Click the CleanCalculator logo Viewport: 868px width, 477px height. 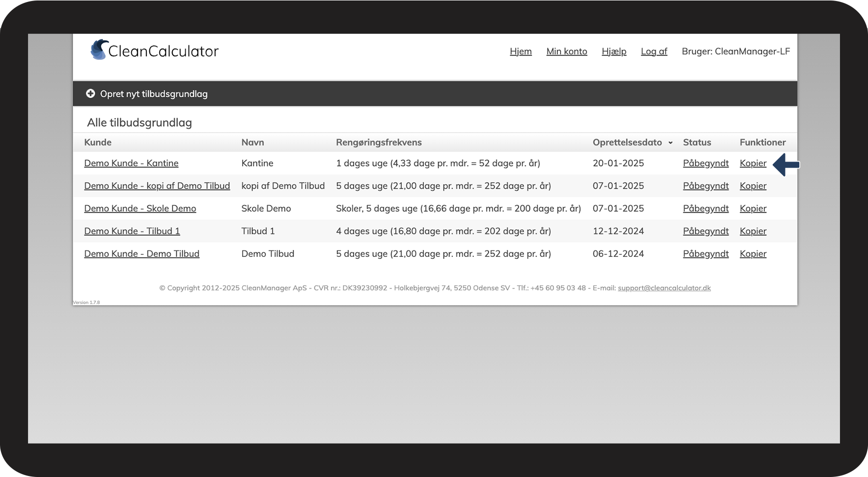[155, 51]
